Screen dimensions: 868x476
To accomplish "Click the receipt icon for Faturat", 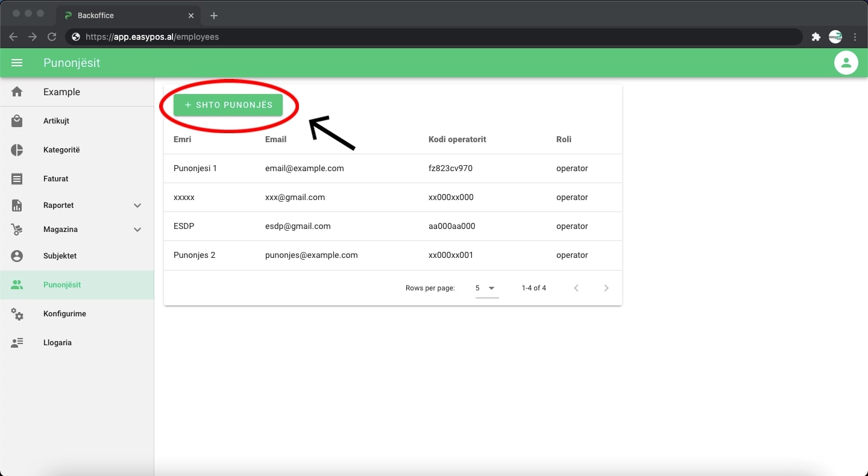I will click(17, 179).
